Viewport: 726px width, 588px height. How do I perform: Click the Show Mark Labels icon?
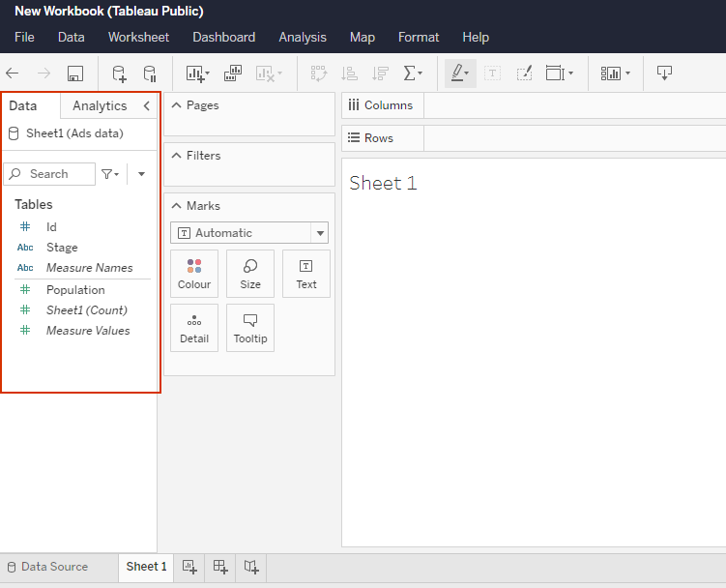click(492, 73)
